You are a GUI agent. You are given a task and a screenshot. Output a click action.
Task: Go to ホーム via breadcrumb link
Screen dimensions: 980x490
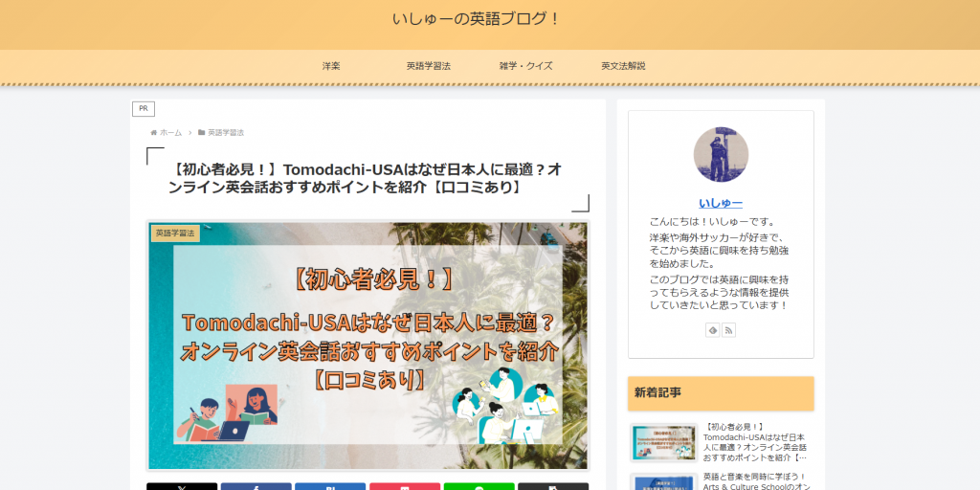(170, 132)
